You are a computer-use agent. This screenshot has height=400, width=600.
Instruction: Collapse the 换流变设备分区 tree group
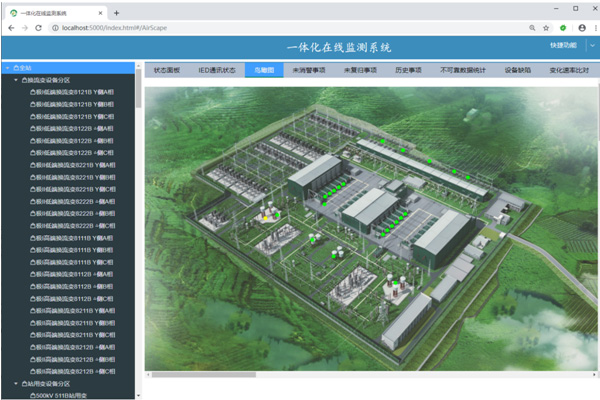click(x=15, y=79)
